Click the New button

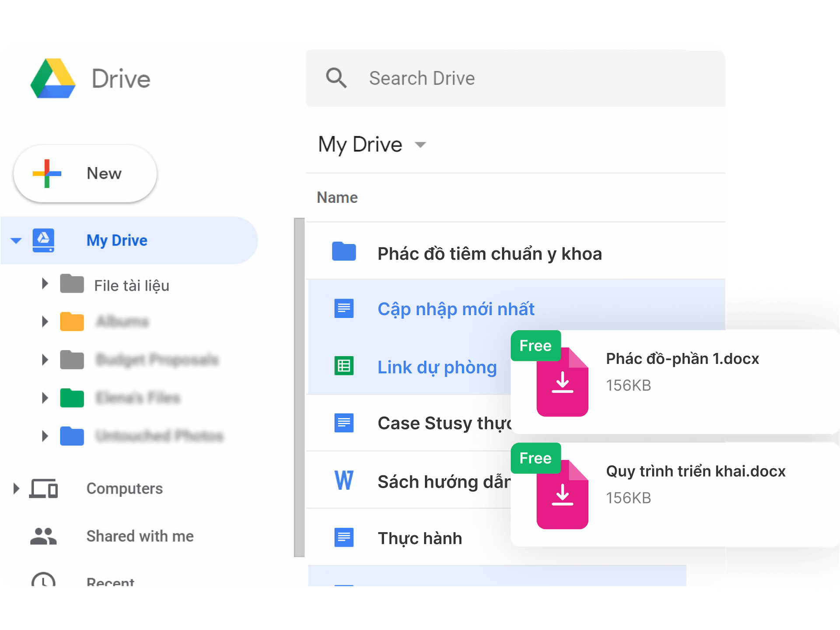[84, 173]
